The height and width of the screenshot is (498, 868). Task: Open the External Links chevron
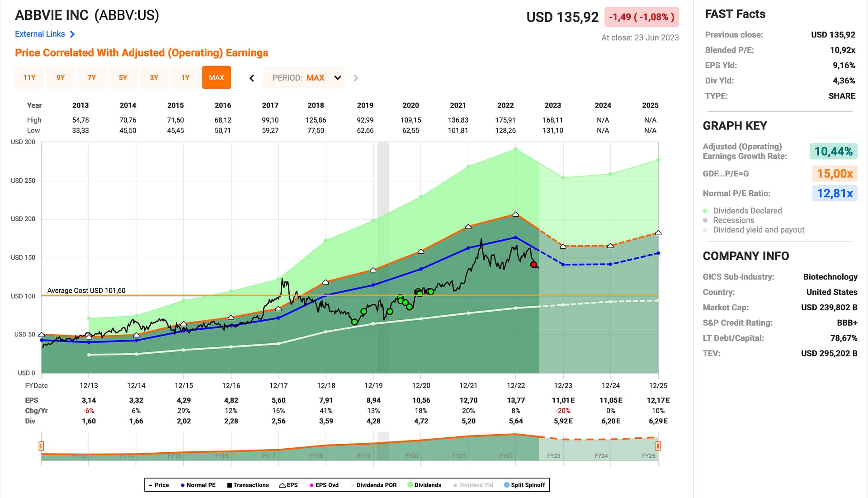(x=72, y=34)
